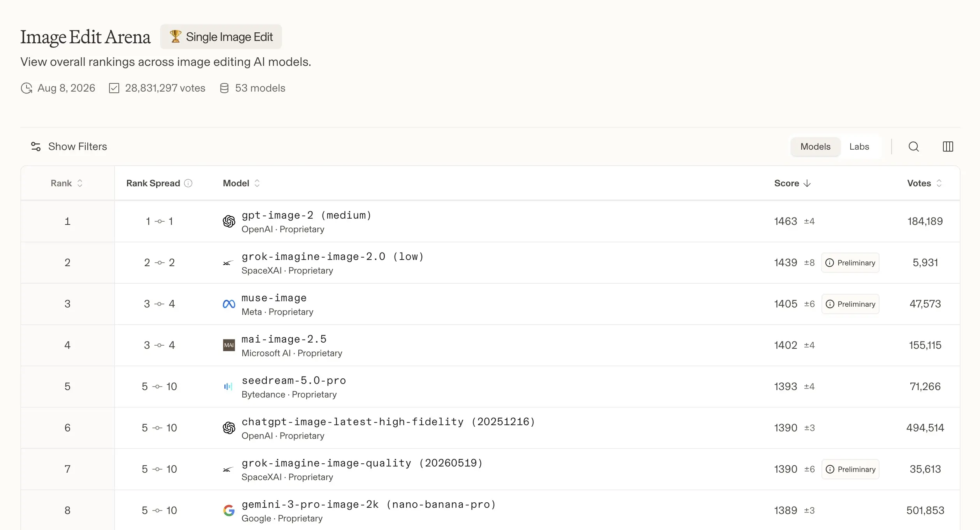This screenshot has height=530, width=980.
Task: Click the 28,831,297 votes text
Action: [165, 88]
